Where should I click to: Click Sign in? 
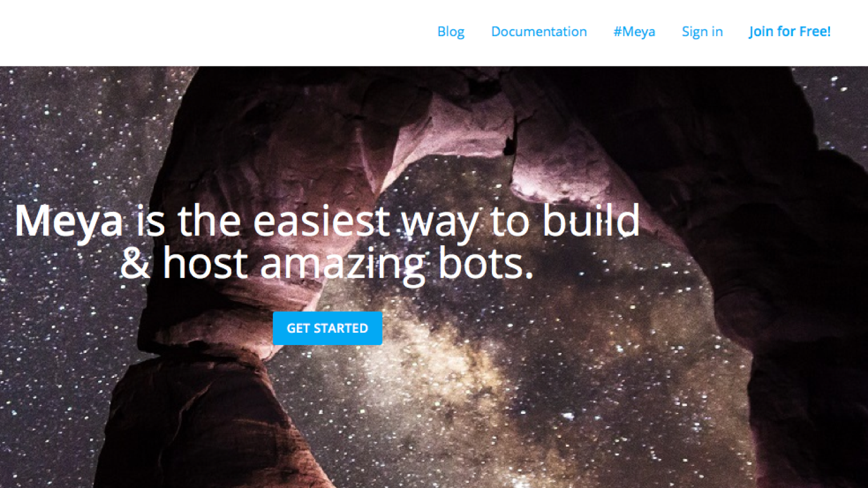[x=702, y=32]
